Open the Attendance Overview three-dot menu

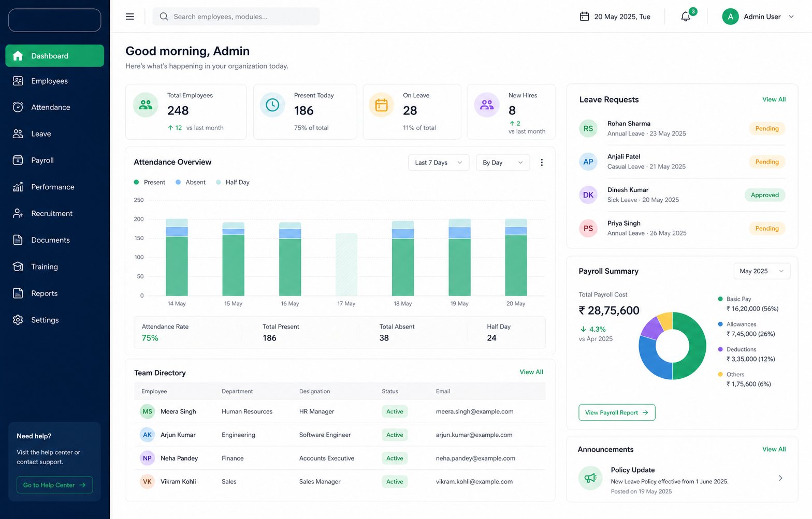[542, 162]
